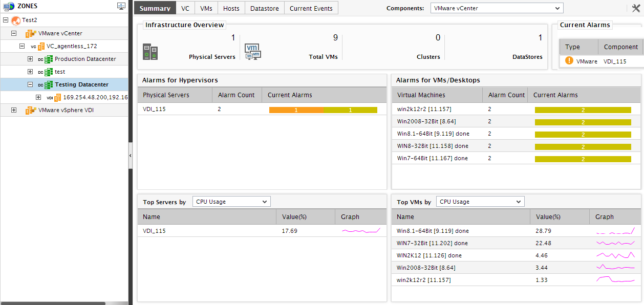Viewport: 644px width, 305px height.
Task: Open WIN8-32Bit [11.158] done alarm row
Action: [x=433, y=146]
